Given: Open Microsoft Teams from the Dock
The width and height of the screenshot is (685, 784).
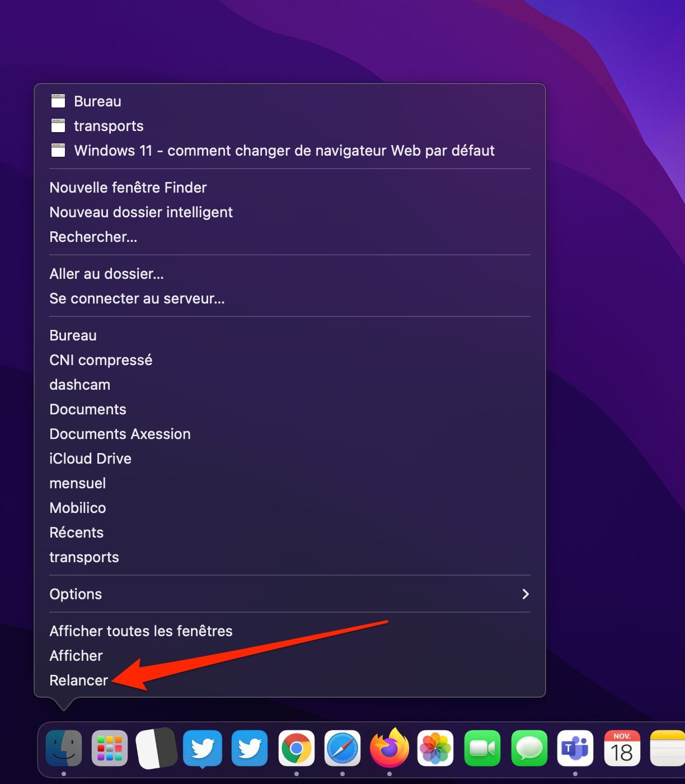Looking at the screenshot, I should click(575, 748).
